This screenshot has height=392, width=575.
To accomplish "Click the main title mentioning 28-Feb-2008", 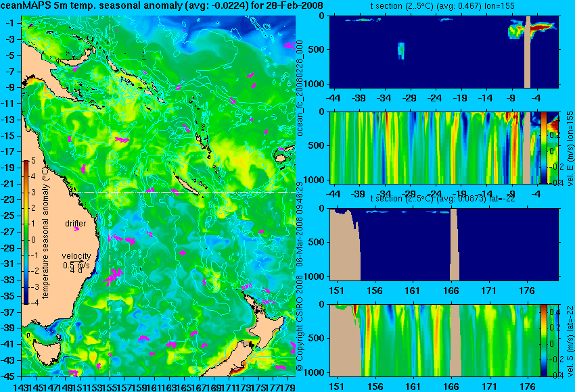I will click(x=162, y=5).
